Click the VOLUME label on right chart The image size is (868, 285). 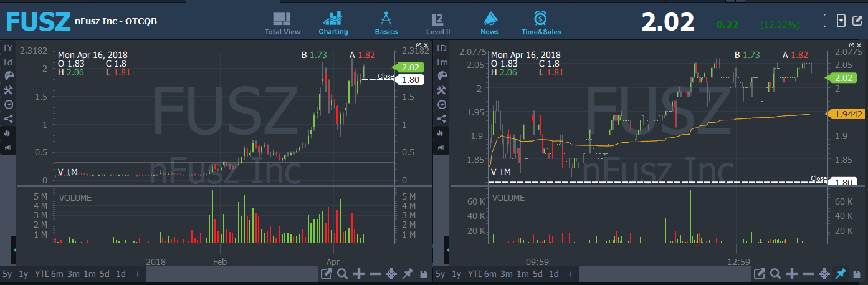coord(508,198)
